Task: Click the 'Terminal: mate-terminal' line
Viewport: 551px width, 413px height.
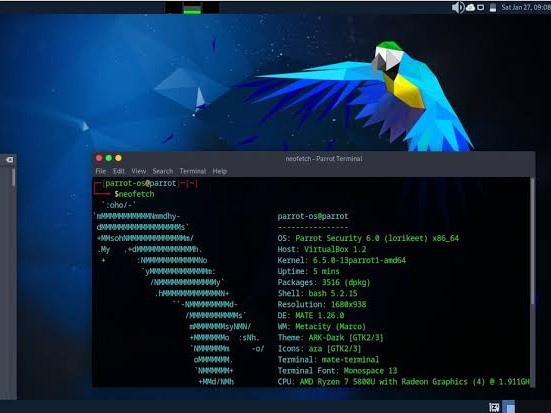Action: [x=328, y=360]
